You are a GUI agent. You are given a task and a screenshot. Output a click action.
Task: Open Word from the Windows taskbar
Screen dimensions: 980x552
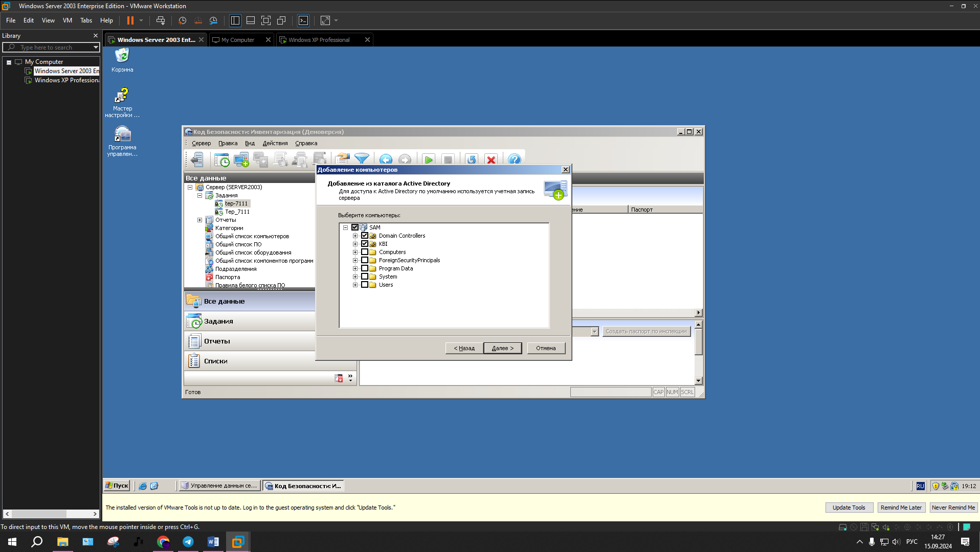[x=213, y=542]
